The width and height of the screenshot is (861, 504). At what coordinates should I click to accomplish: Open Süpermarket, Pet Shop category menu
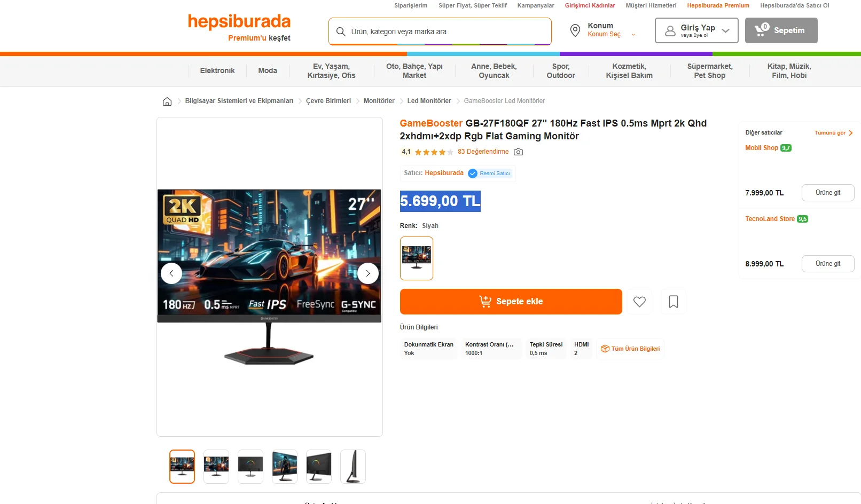pyautogui.click(x=710, y=71)
